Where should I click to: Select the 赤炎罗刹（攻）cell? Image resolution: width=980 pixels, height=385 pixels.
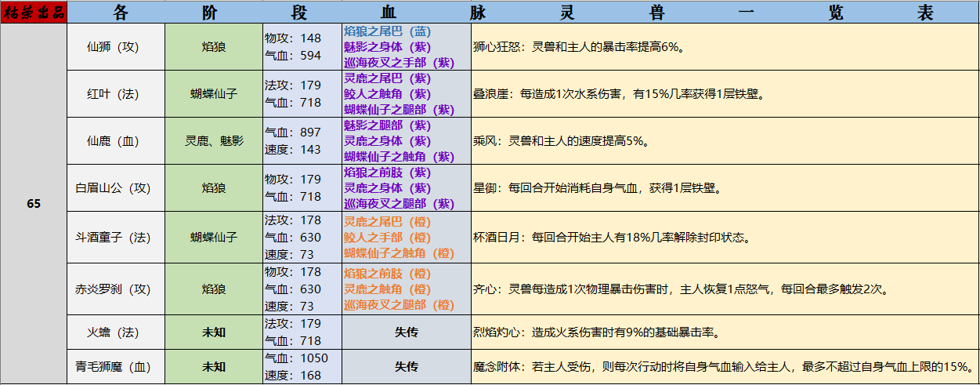coord(116,289)
